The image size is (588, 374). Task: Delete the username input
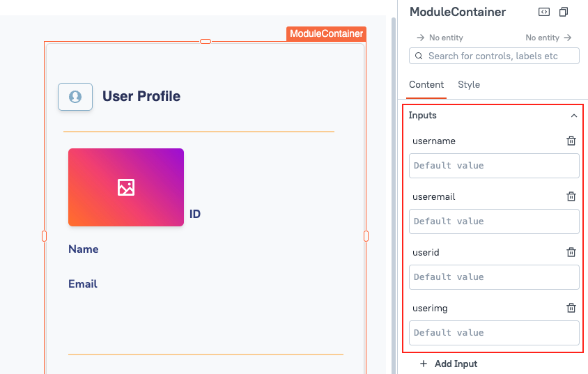pyautogui.click(x=571, y=141)
